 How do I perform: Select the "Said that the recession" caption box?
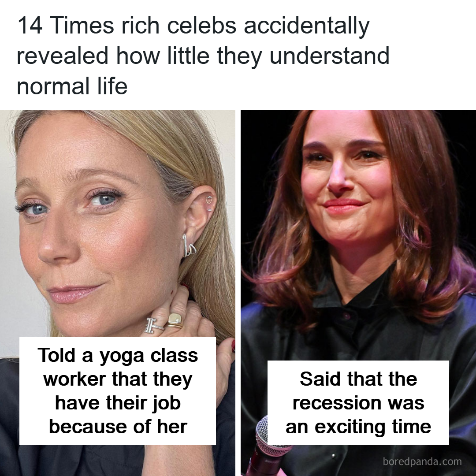coord(358,403)
